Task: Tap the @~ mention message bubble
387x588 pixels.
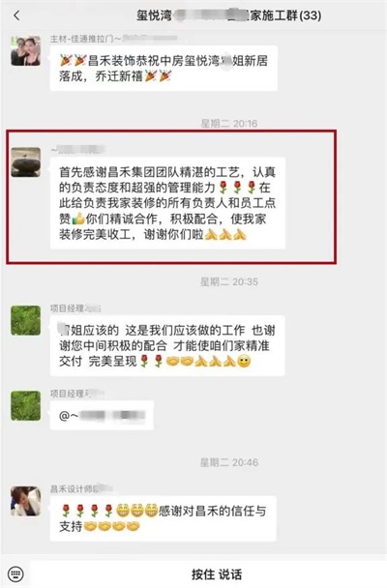Action: click(102, 415)
